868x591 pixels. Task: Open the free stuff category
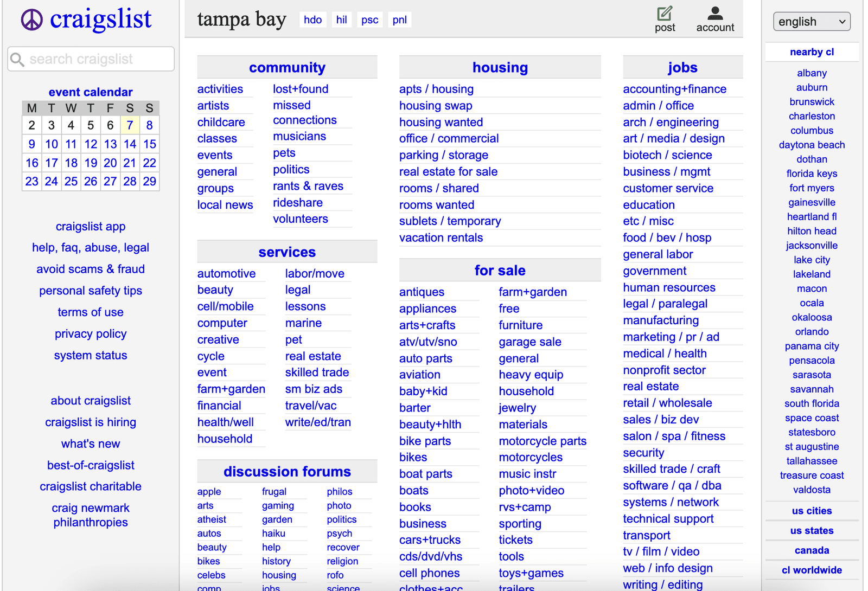(509, 309)
